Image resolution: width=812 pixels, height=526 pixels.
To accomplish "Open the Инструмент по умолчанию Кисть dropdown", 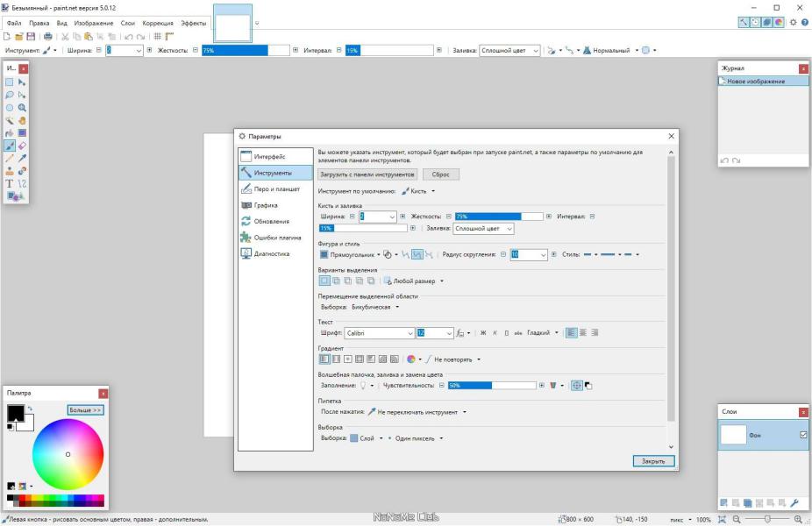I will click(x=418, y=191).
